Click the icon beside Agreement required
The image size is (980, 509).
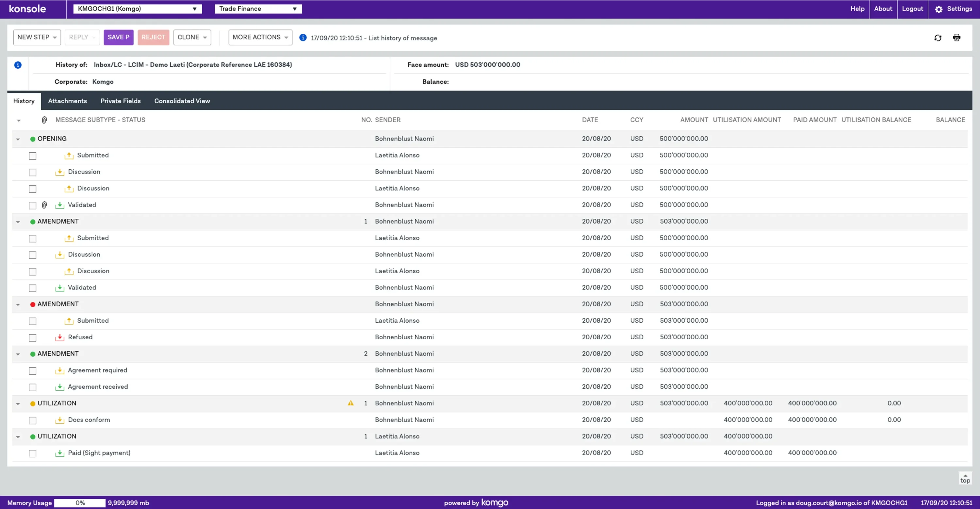click(60, 370)
